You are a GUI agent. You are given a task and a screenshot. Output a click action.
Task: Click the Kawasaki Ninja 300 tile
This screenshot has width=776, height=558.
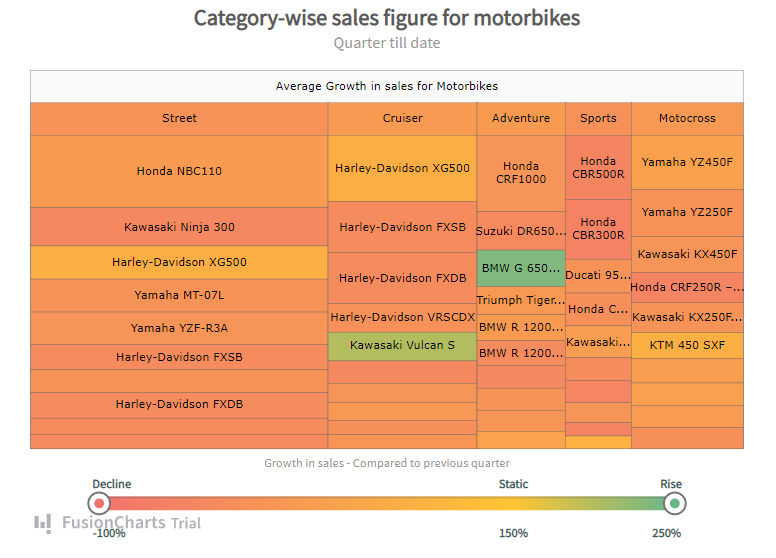(179, 227)
